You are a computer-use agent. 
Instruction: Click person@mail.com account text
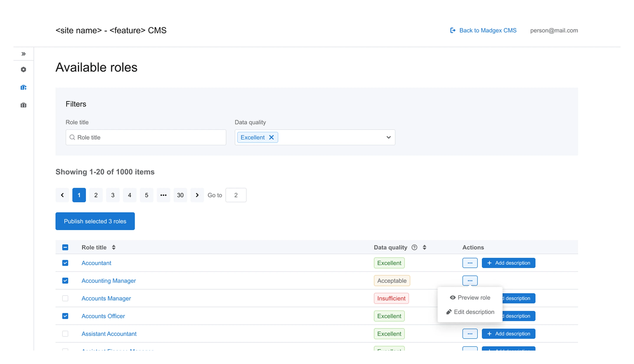554,31
